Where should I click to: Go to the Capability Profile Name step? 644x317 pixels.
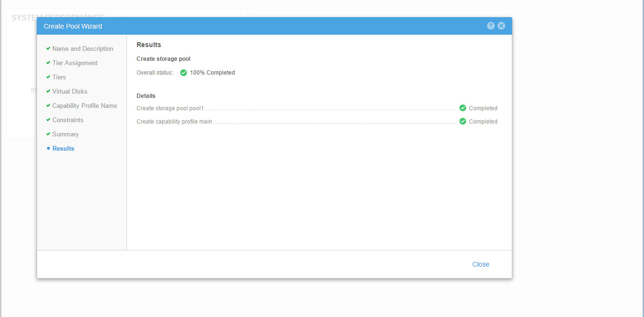coord(85,106)
